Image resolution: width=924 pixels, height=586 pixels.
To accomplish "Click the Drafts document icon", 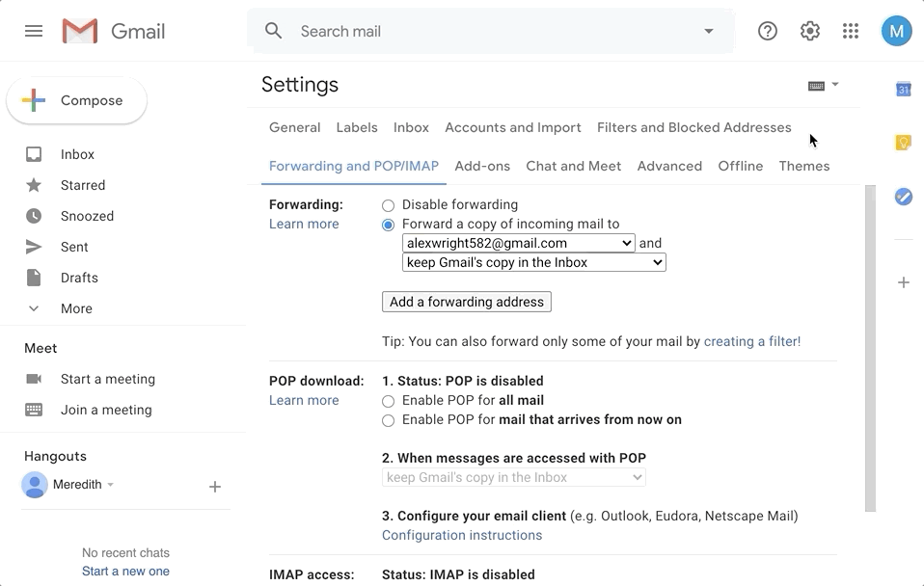I will coord(34,278).
